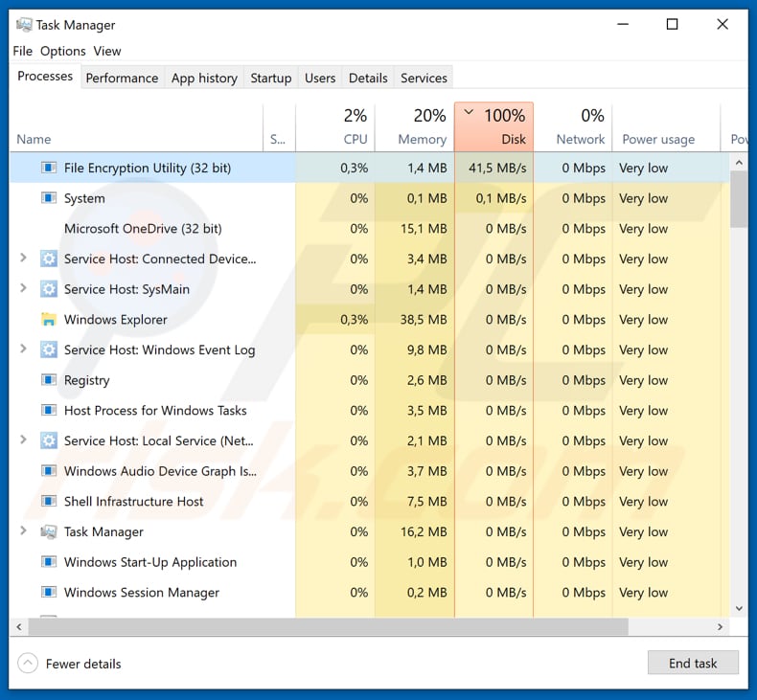Click the horizontal scrollbar right arrow
This screenshot has width=757, height=700.
point(720,627)
